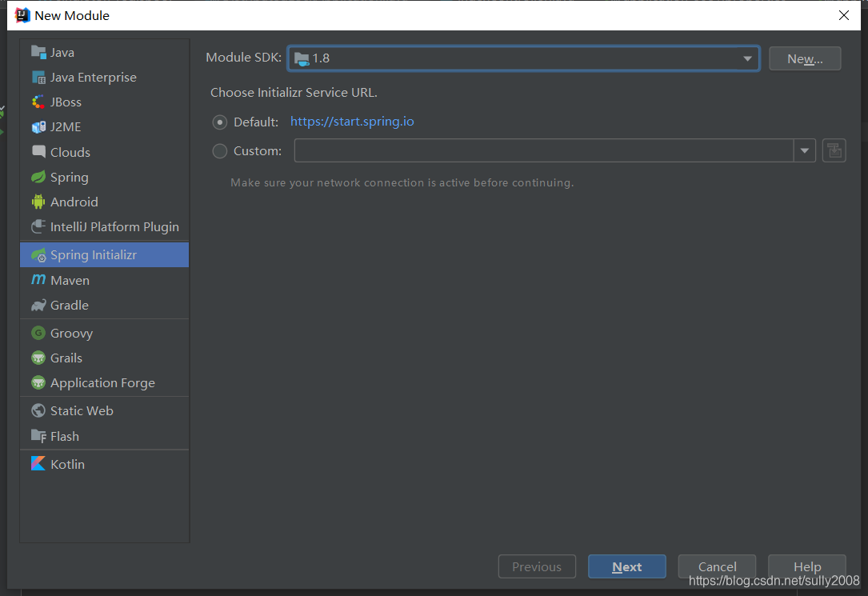
Task: Click the Groovy green G icon
Action: click(38, 333)
